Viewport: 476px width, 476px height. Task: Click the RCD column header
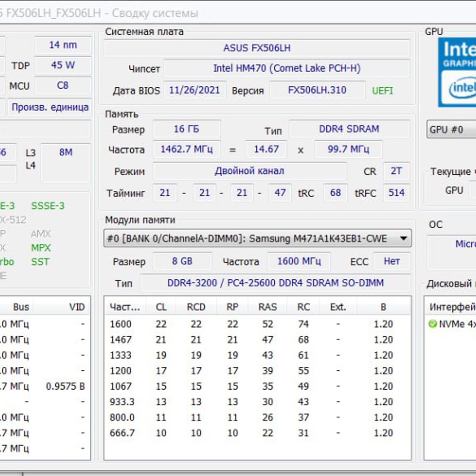coord(196,307)
